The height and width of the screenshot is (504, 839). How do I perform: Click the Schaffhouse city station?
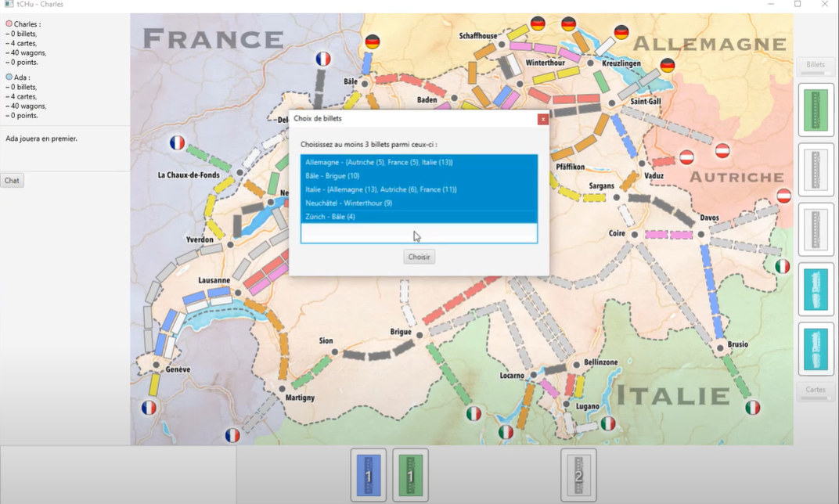(x=502, y=45)
